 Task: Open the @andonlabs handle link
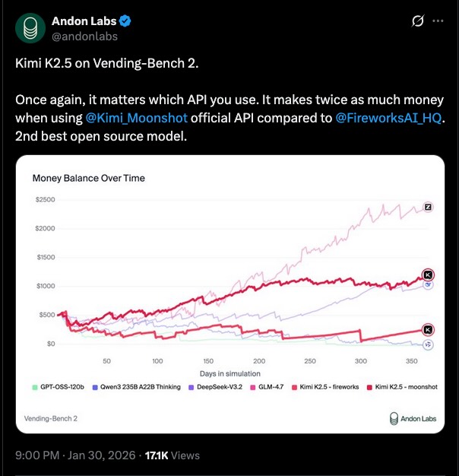coord(84,36)
